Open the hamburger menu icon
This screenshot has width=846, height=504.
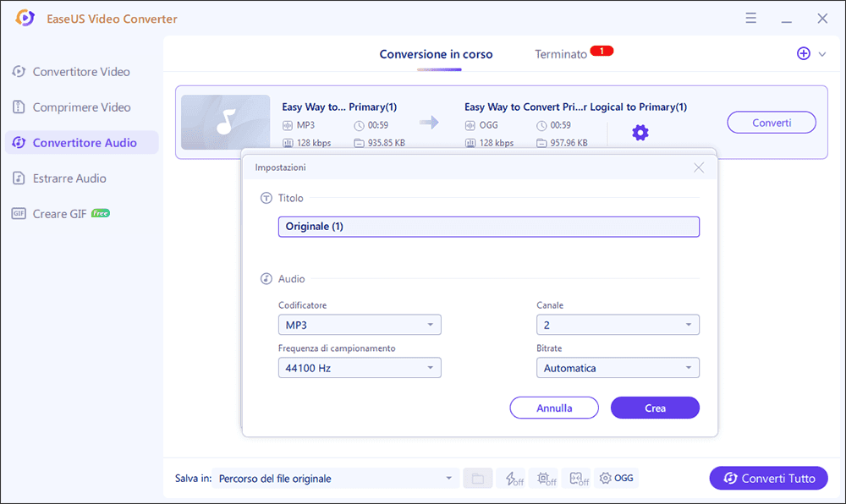pos(750,18)
